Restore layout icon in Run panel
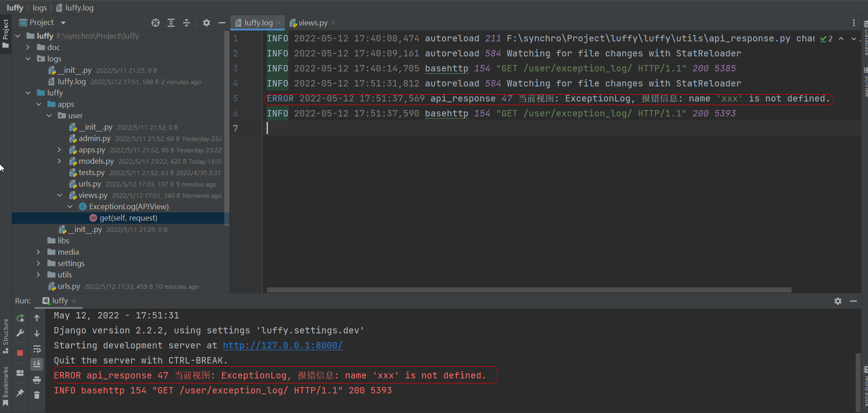This screenshot has width=868, height=413. click(x=20, y=373)
